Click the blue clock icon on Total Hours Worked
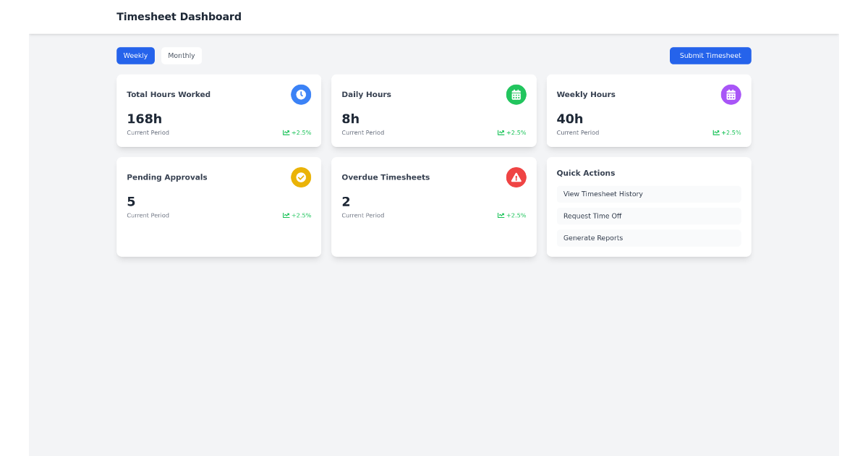 (x=301, y=94)
